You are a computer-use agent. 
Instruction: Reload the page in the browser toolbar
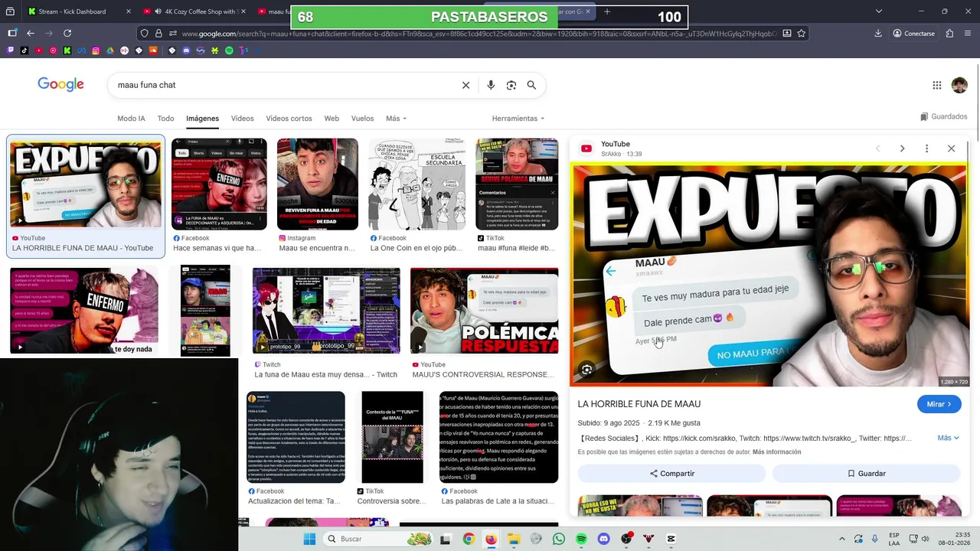67,34
